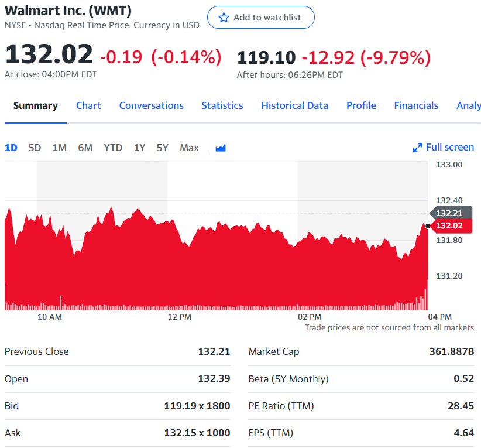Click the Trade prices not sourced disclaimer
Screen dimensions: 481x448
[x=389, y=327]
